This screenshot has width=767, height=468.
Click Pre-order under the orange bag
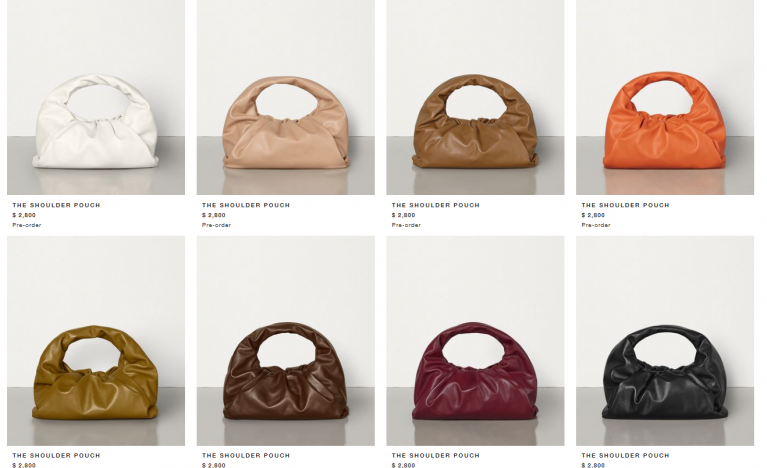click(x=596, y=225)
